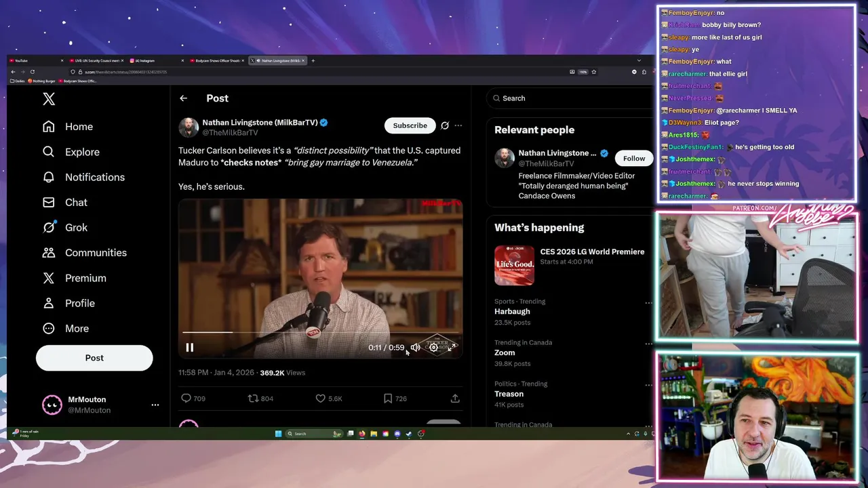Open the Explore page

pyautogui.click(x=71, y=152)
